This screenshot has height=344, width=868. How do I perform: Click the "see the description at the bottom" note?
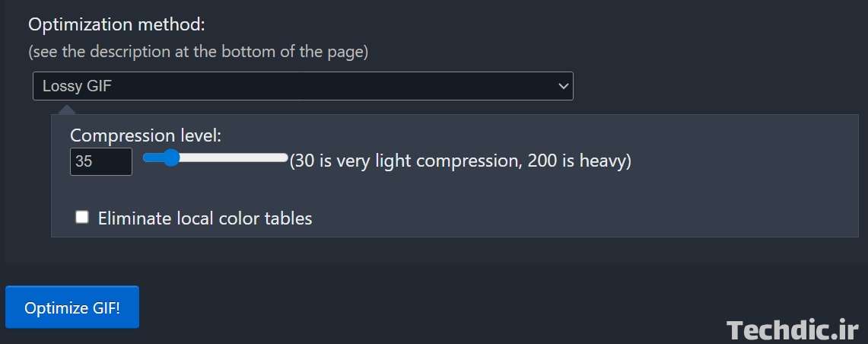(198, 53)
